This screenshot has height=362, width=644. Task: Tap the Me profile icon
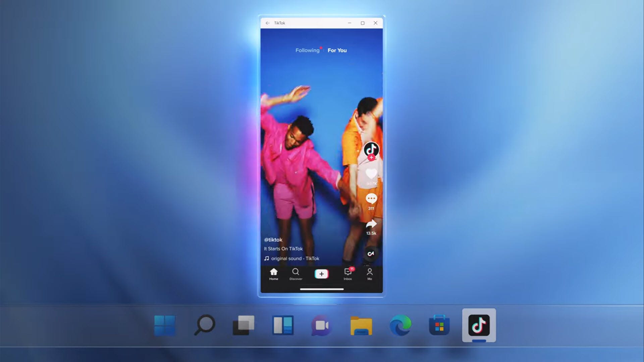(370, 273)
